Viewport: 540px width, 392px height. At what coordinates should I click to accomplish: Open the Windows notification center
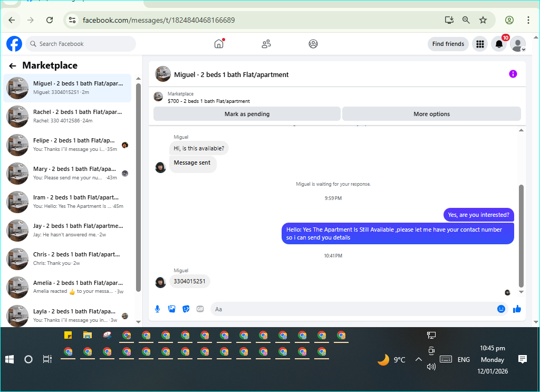523,360
